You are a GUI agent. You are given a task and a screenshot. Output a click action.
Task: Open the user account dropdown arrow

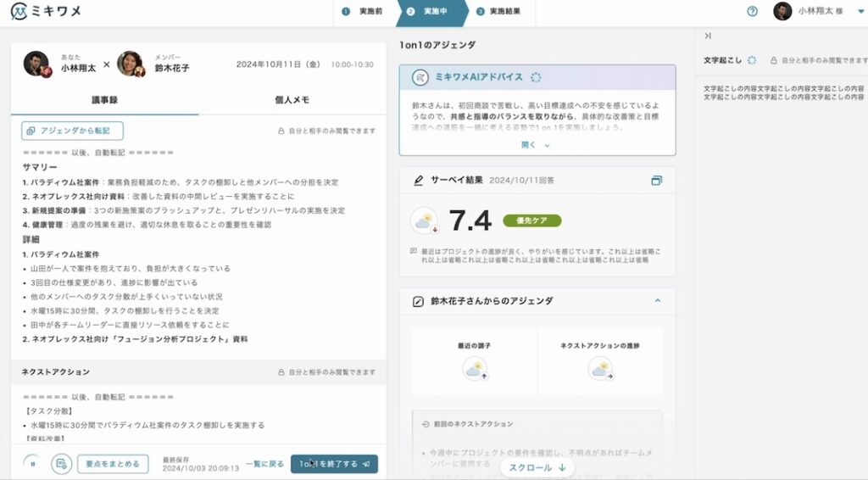pos(861,11)
